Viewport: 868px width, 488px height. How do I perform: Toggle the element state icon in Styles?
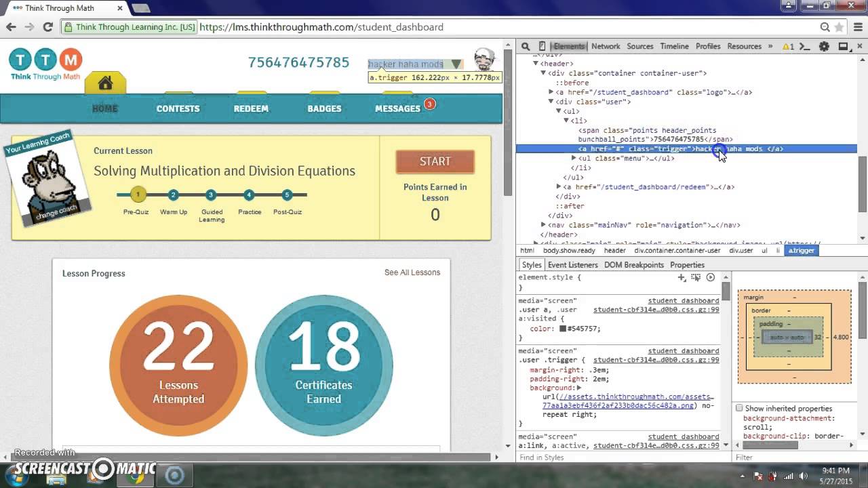coord(696,277)
